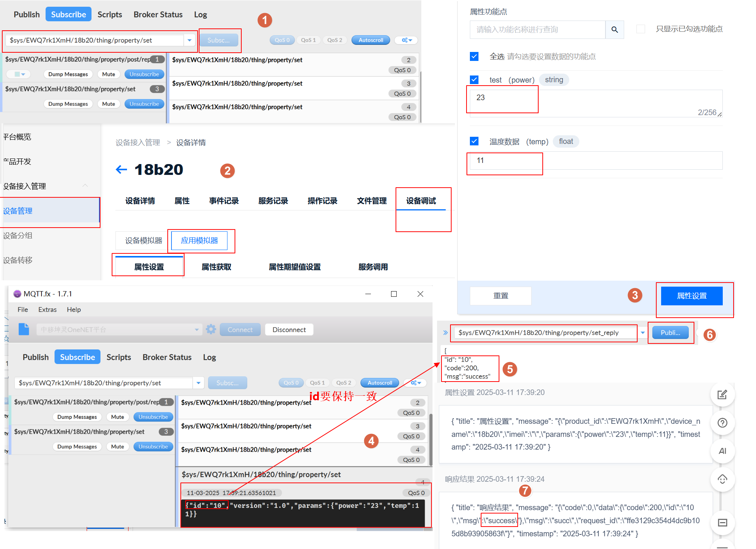Click the MQTT.fx profile file icon
The height and width of the screenshot is (549, 756).
point(24,329)
